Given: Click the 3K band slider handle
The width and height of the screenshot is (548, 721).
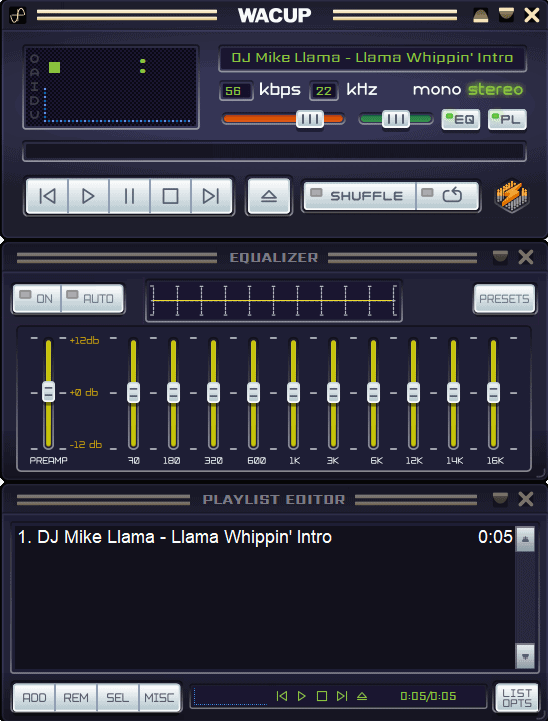Looking at the screenshot, I should click(333, 392).
